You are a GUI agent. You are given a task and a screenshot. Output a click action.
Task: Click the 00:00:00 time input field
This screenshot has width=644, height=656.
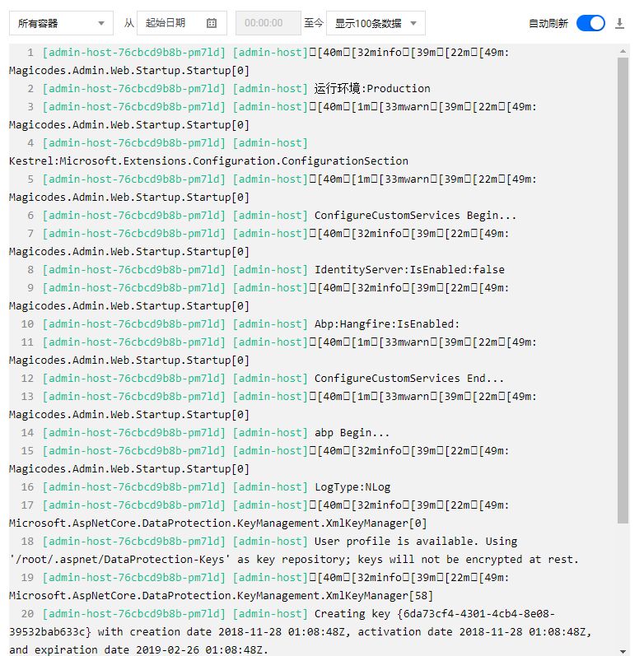click(268, 23)
